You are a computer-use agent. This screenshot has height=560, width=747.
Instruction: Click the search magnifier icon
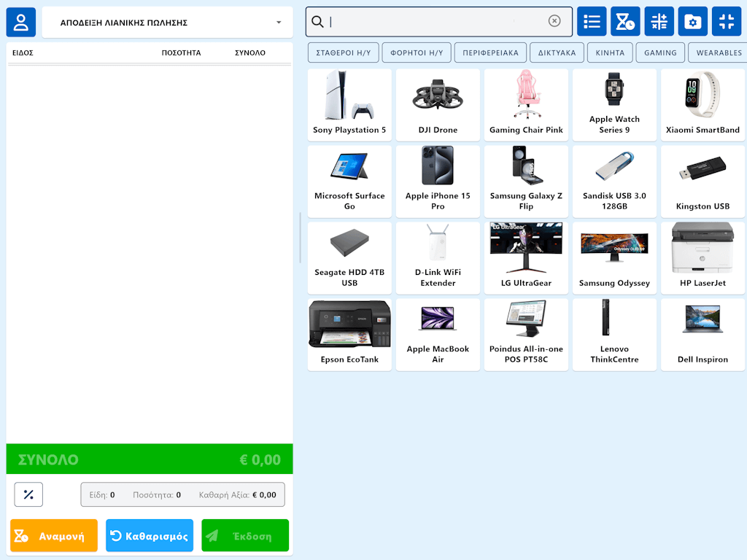(x=317, y=21)
